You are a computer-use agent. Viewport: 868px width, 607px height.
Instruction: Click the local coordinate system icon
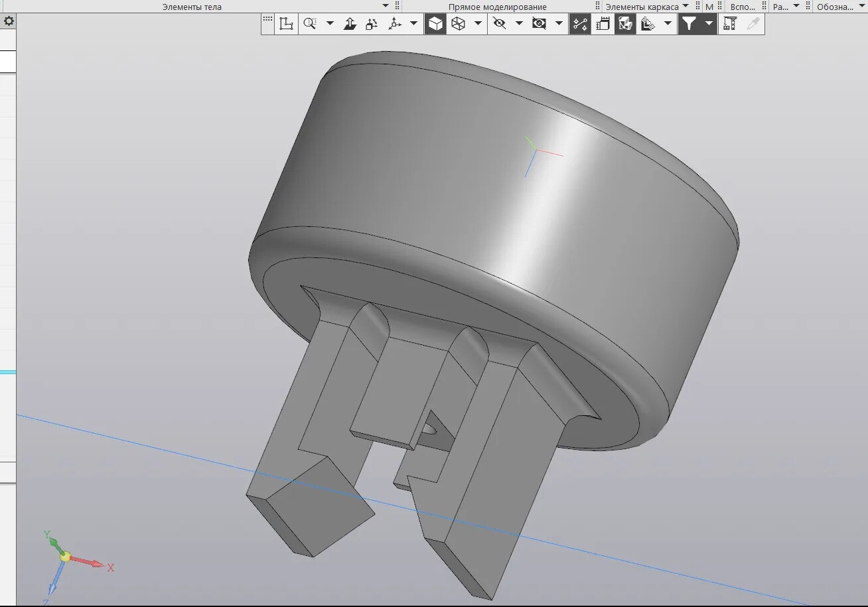pos(286,24)
